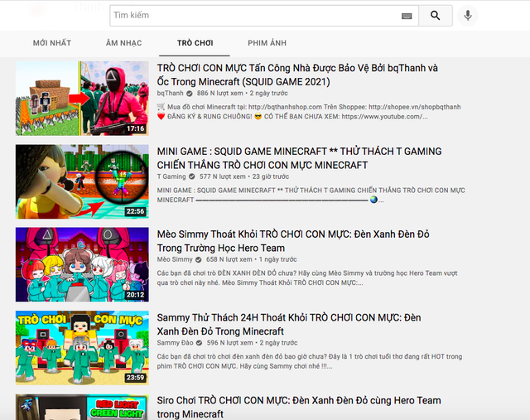Open T Gaming mini game thumbnail

click(82, 181)
